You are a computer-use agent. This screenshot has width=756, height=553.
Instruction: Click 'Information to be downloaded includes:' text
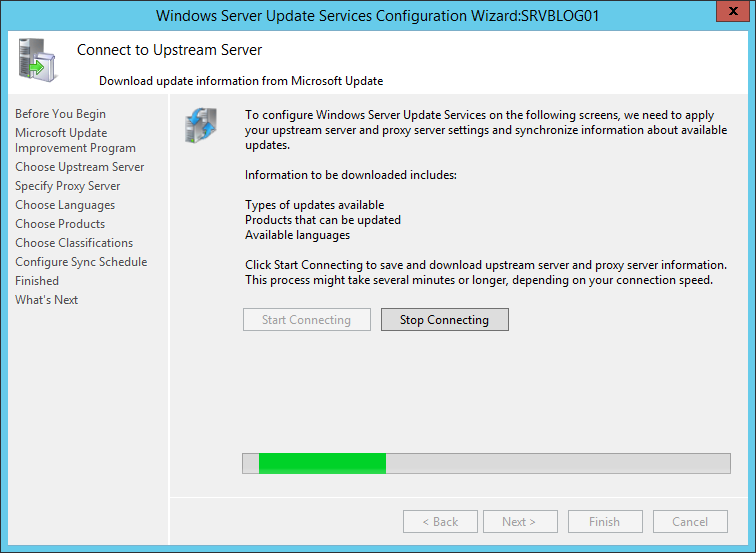(x=351, y=175)
